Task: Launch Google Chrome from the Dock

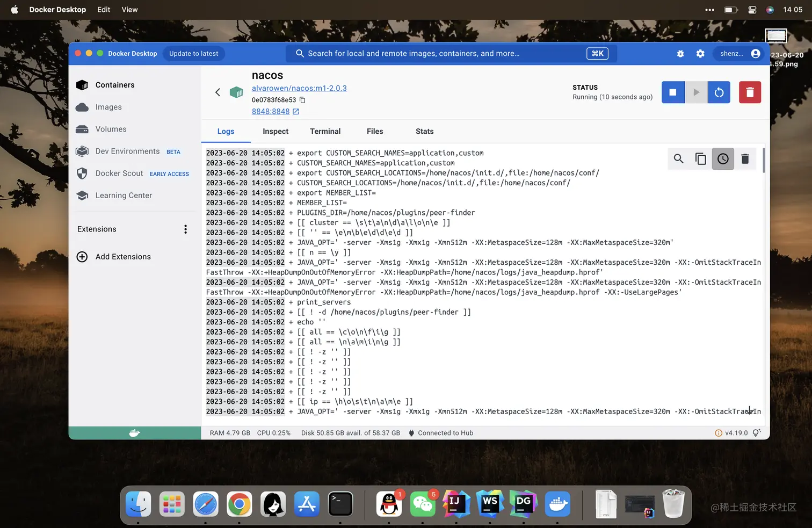Action: click(x=240, y=504)
